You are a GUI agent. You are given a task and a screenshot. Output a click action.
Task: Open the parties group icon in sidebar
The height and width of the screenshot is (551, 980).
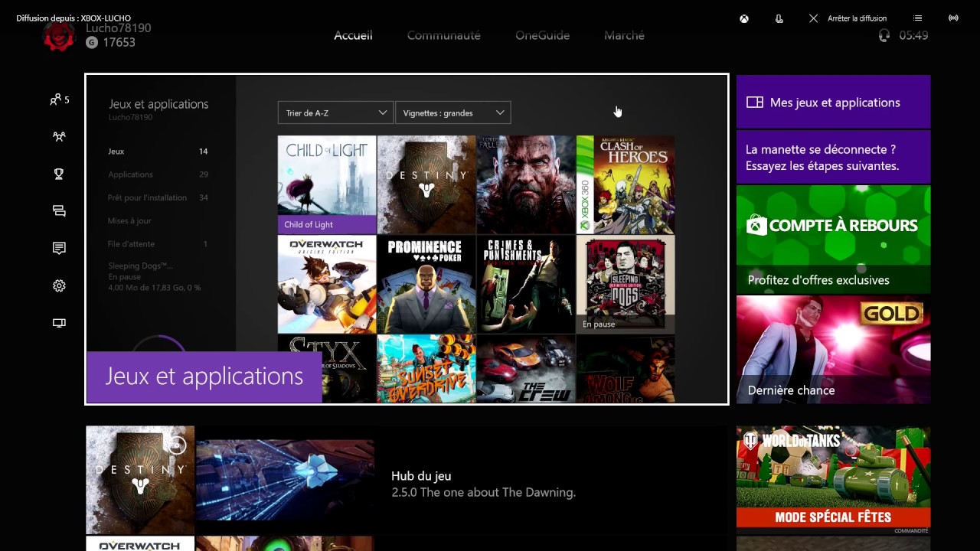59,136
